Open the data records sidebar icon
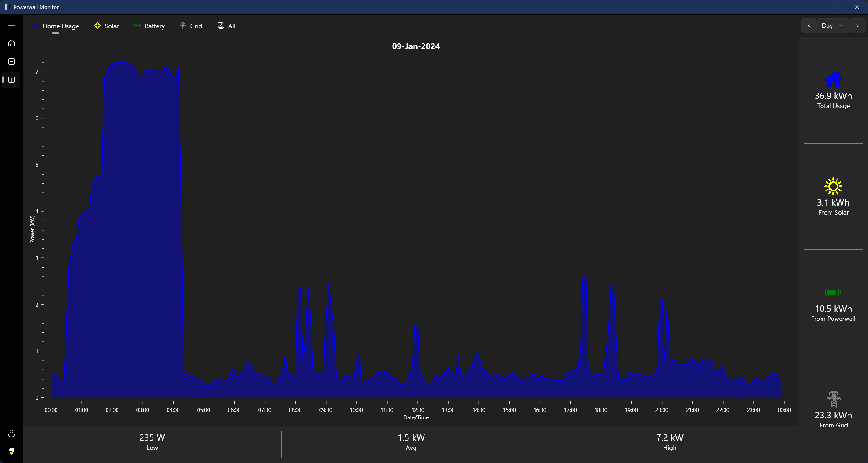 point(11,61)
